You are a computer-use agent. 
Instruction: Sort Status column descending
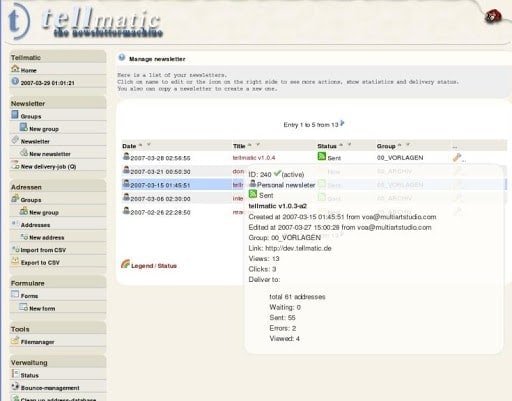(x=349, y=145)
